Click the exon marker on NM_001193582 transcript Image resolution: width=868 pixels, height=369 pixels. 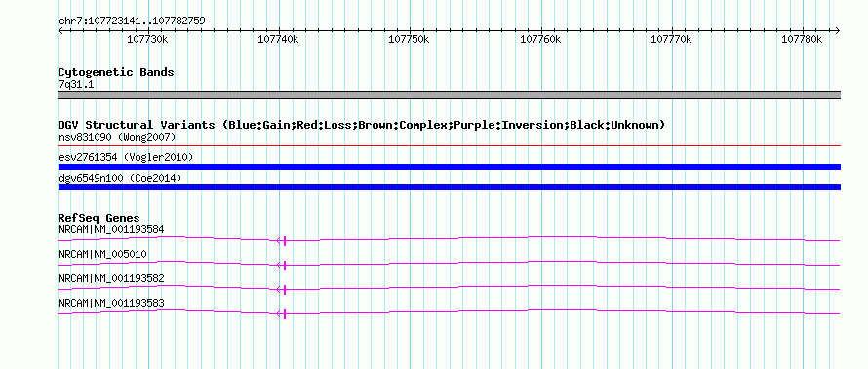[x=284, y=289]
